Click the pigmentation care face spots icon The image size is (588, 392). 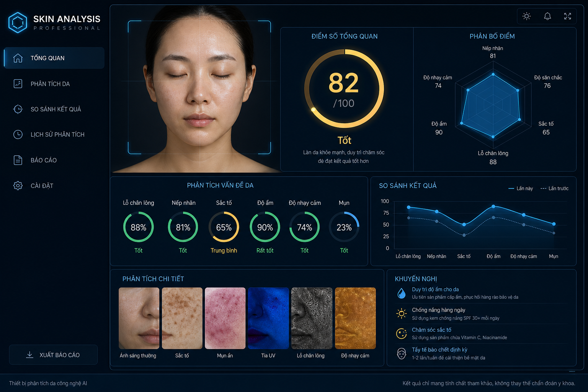401,333
